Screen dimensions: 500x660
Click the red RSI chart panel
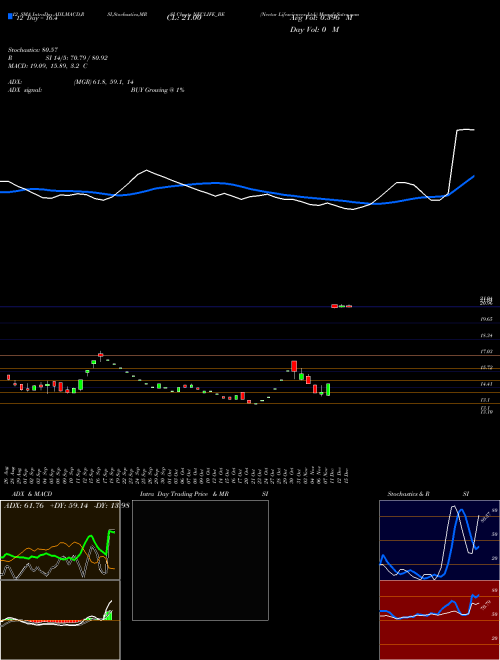click(439, 620)
